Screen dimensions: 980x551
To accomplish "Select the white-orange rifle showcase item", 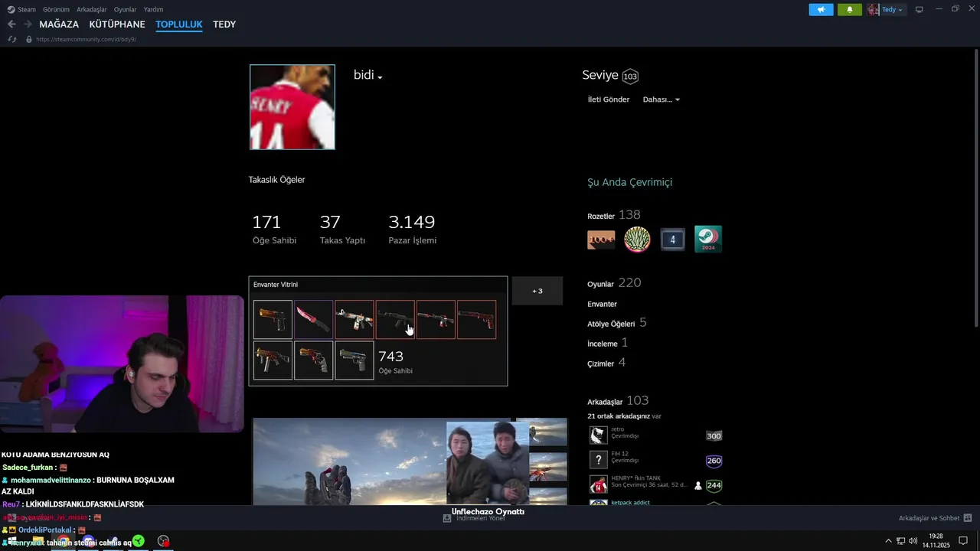I will (x=354, y=319).
